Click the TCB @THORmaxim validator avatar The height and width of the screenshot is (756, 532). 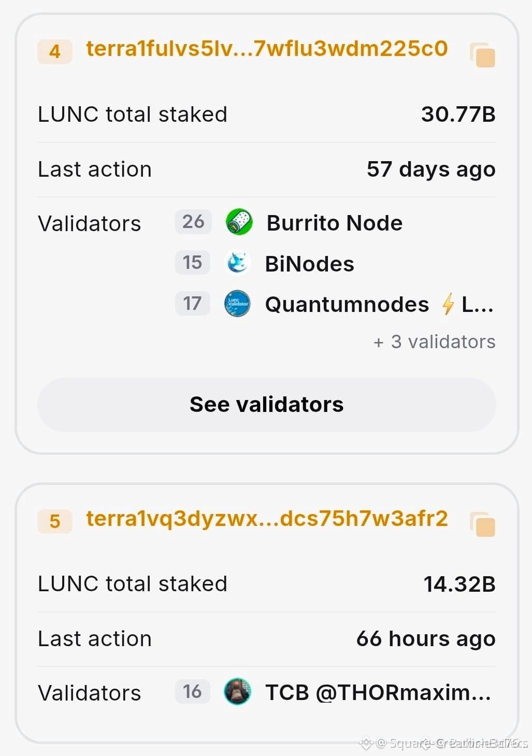pyautogui.click(x=237, y=692)
